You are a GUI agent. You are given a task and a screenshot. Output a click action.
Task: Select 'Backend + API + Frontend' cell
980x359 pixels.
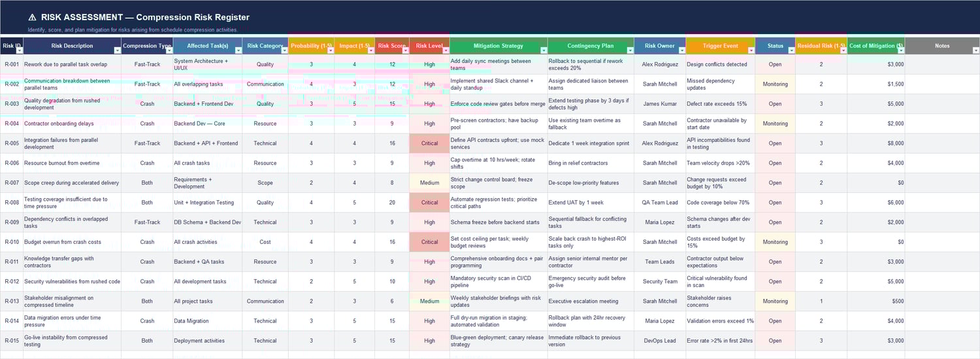pyautogui.click(x=208, y=143)
